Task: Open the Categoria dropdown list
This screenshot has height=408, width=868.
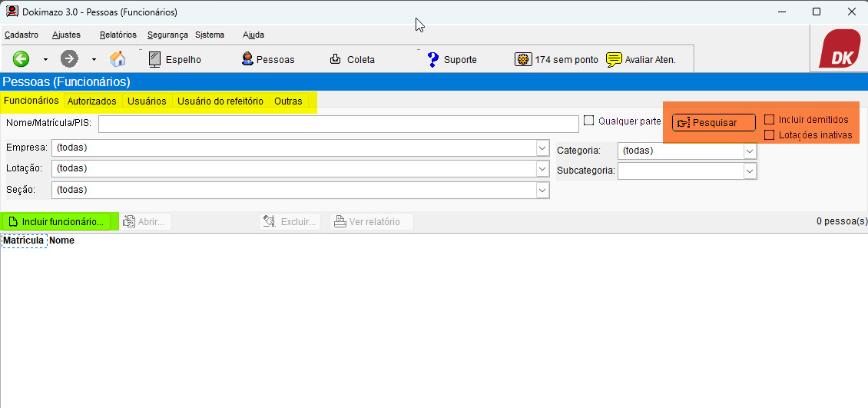Action: [x=750, y=151]
